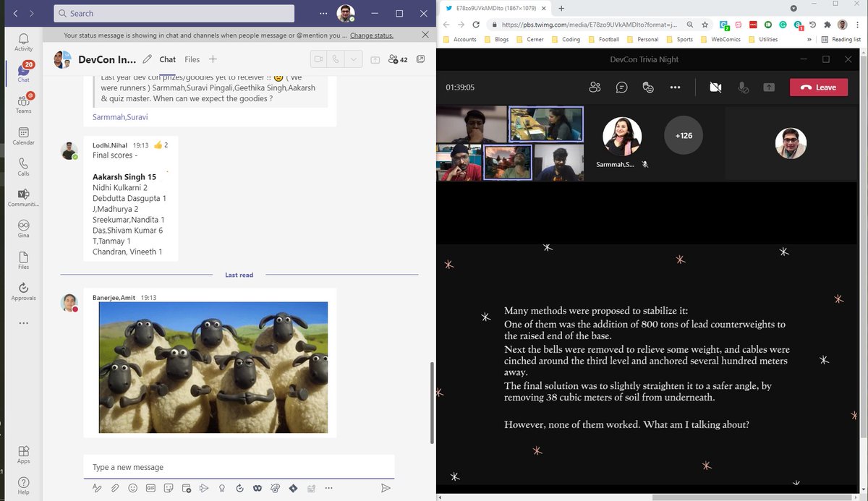The height and width of the screenshot is (501, 868).
Task: Expand audio call options dropdown arrow
Action: (352, 59)
